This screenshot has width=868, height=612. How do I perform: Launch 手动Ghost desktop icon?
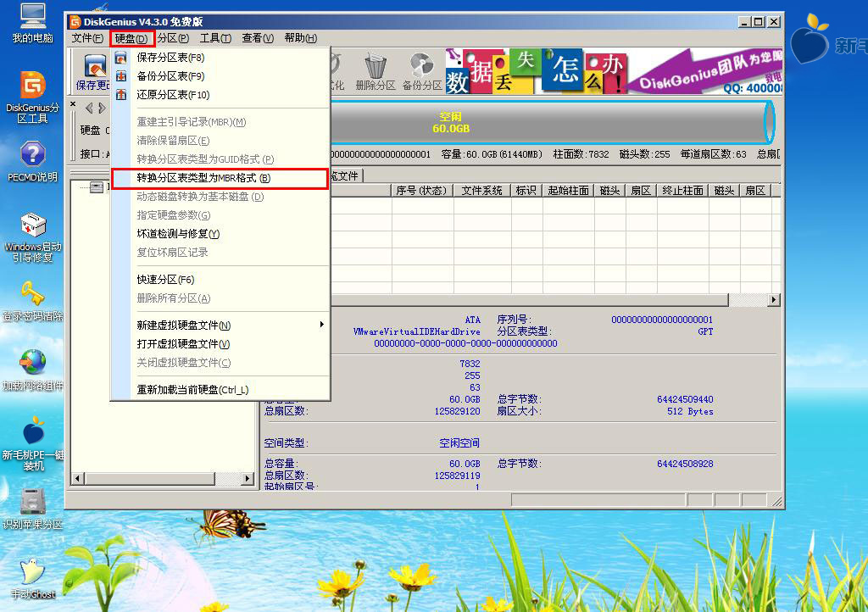tap(33, 579)
